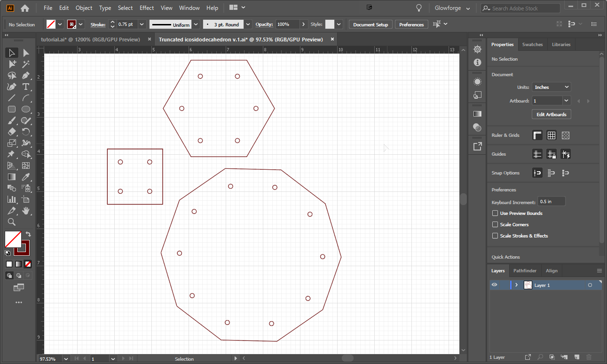Choose the Type tool
Viewport: 607px width, 364px height.
pos(26,87)
